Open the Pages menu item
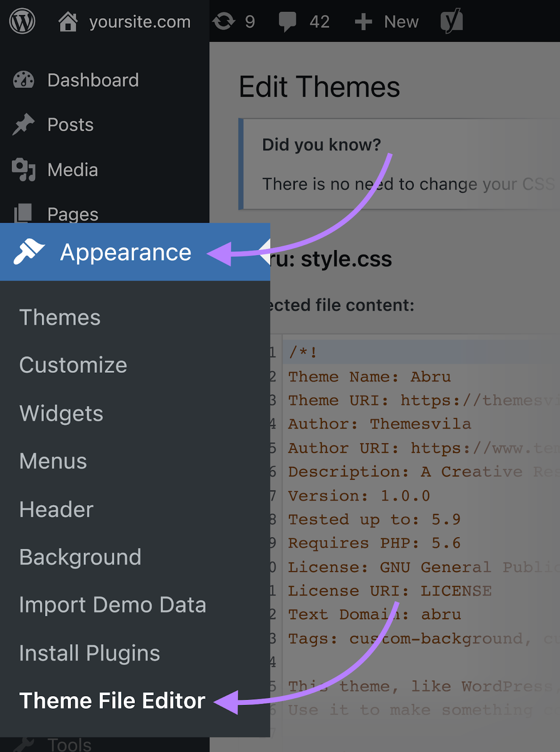The width and height of the screenshot is (560, 752). pos(73,214)
